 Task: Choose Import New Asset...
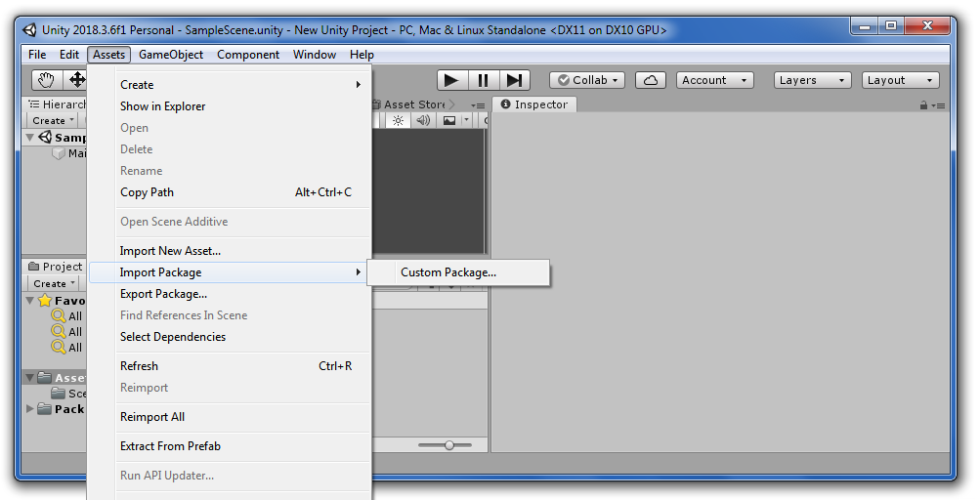pyautogui.click(x=230, y=251)
